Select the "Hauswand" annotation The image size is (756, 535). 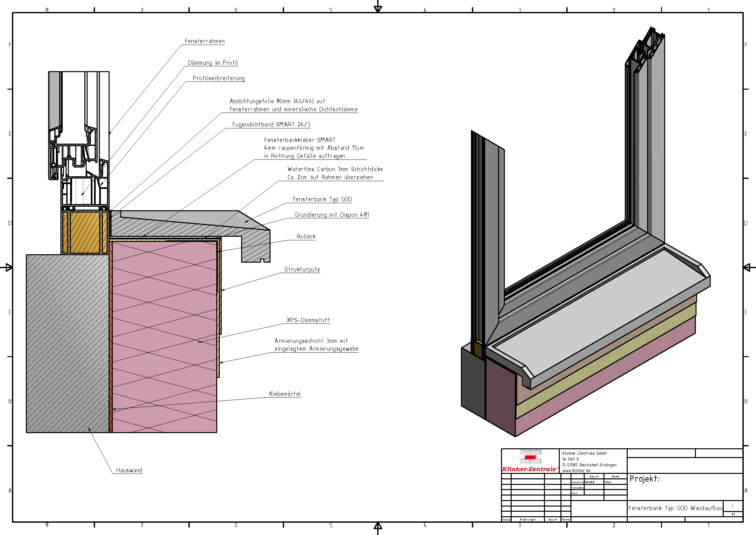129,470
